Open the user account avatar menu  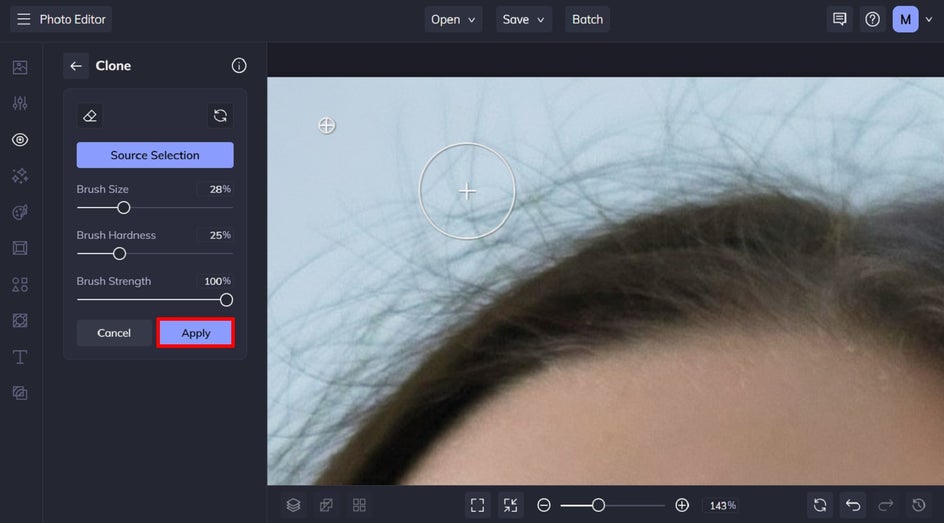(905, 19)
